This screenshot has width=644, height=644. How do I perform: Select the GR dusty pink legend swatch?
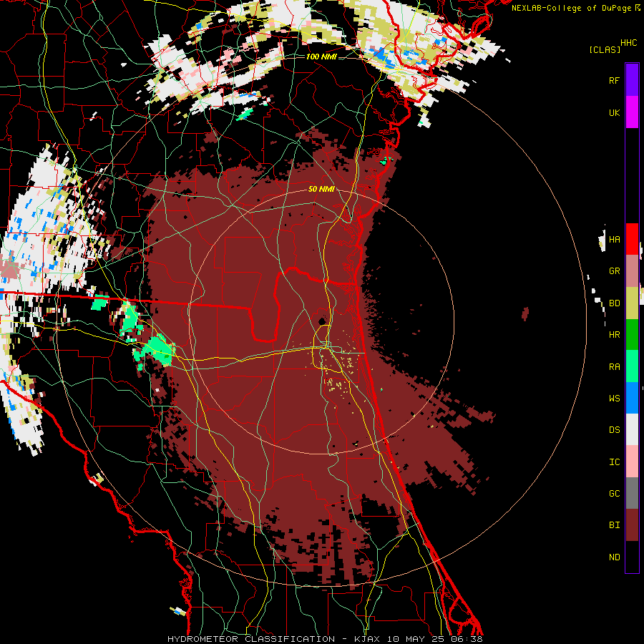[x=632, y=271]
